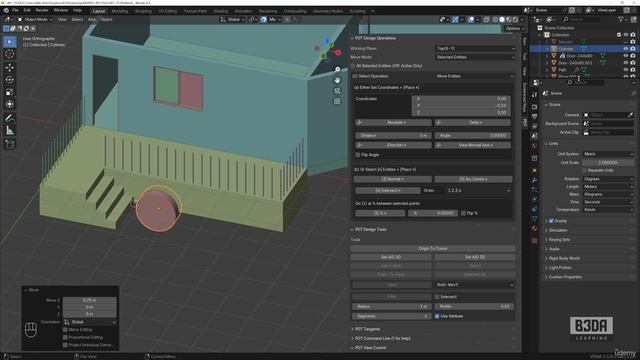The width and height of the screenshot is (640, 360).
Task: Open the Modifiers wrench properties tab
Action: [534, 180]
